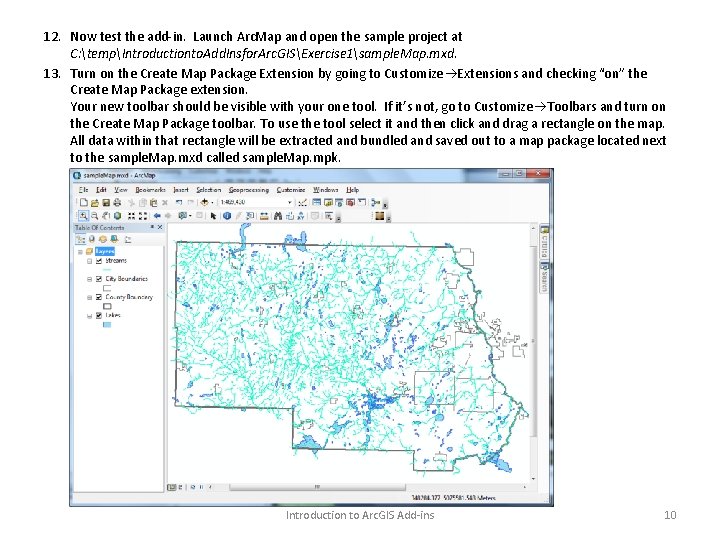Open the Table Of Contents window icon
Image resolution: width=720 pixels, height=540 pixels.
point(316,202)
